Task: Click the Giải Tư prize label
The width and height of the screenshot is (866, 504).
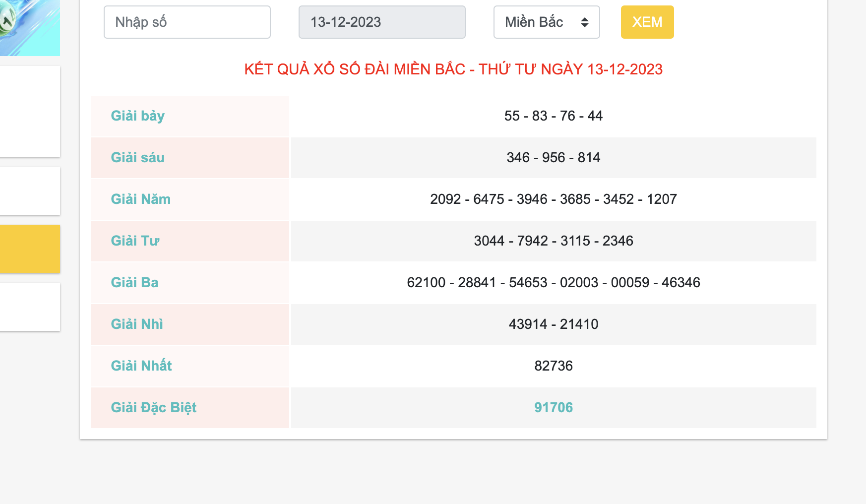Action: tap(135, 241)
